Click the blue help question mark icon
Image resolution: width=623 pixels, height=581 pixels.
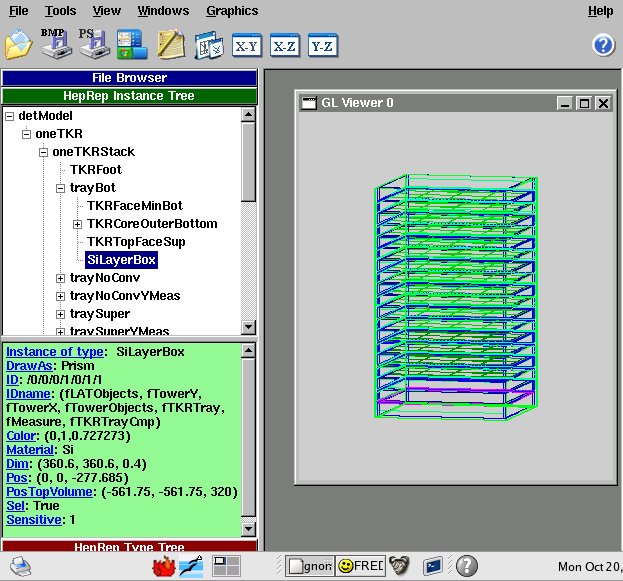[603, 45]
